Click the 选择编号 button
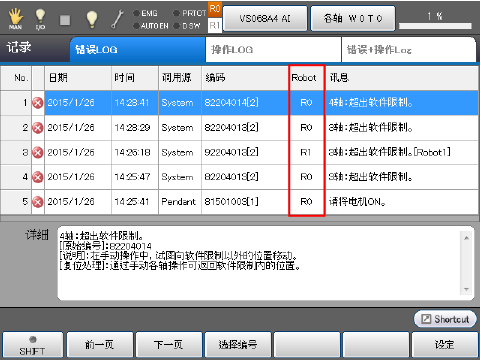 click(x=238, y=345)
